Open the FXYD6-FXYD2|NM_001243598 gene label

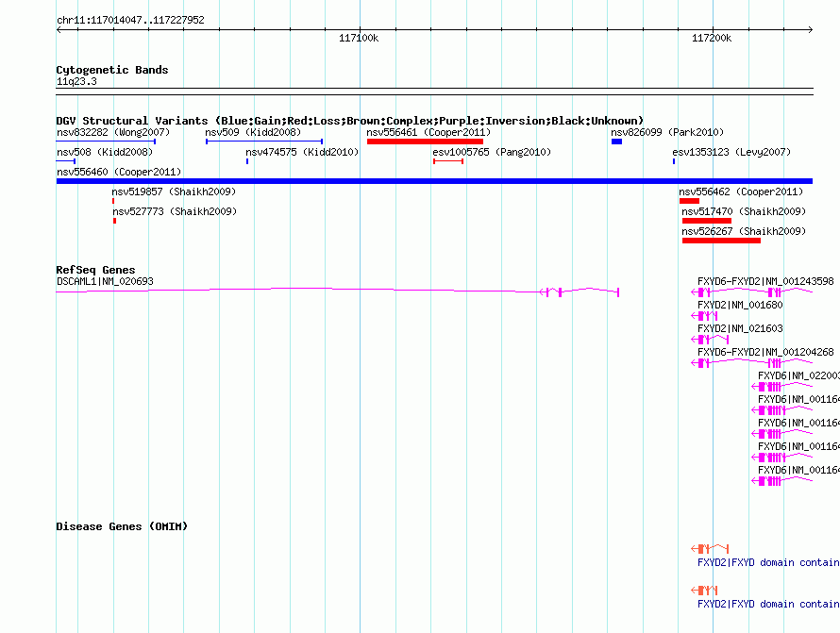[765, 281]
